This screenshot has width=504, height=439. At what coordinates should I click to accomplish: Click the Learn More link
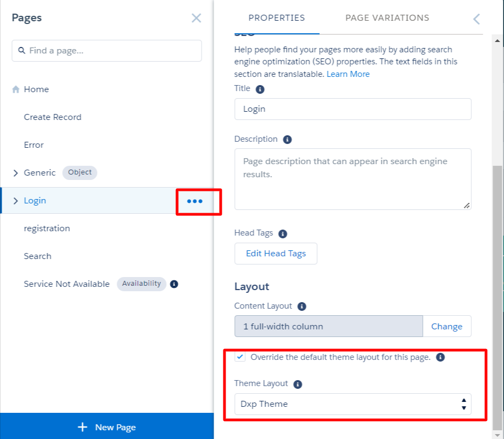pos(348,74)
